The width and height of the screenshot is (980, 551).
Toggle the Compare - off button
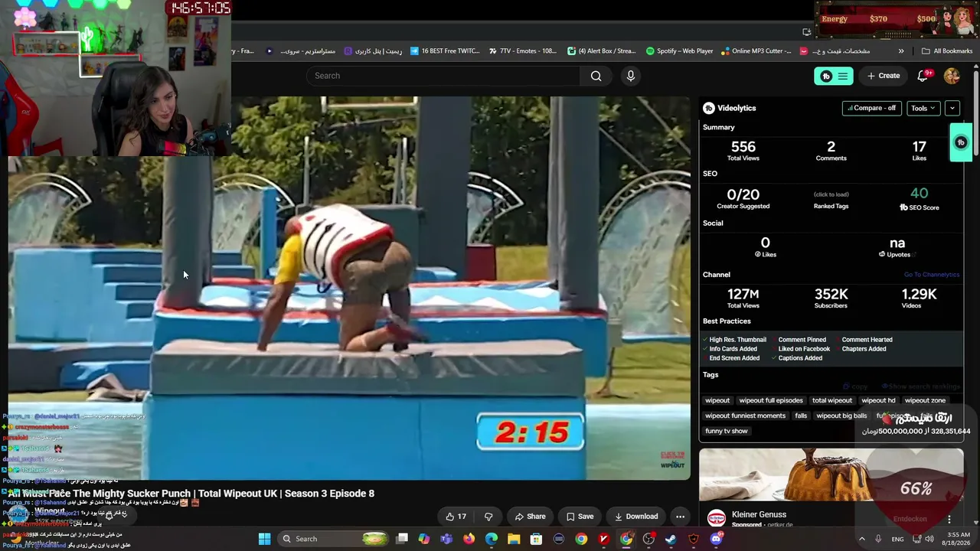[871, 108]
